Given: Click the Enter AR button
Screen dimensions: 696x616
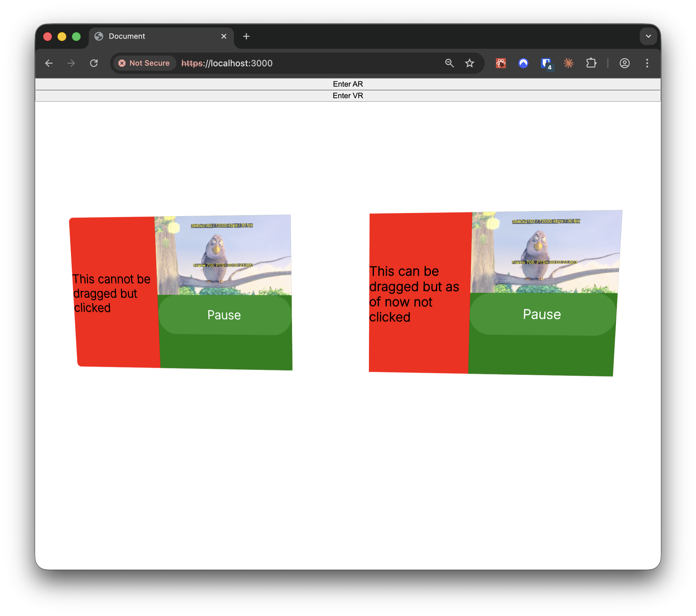Looking at the screenshot, I should (348, 84).
